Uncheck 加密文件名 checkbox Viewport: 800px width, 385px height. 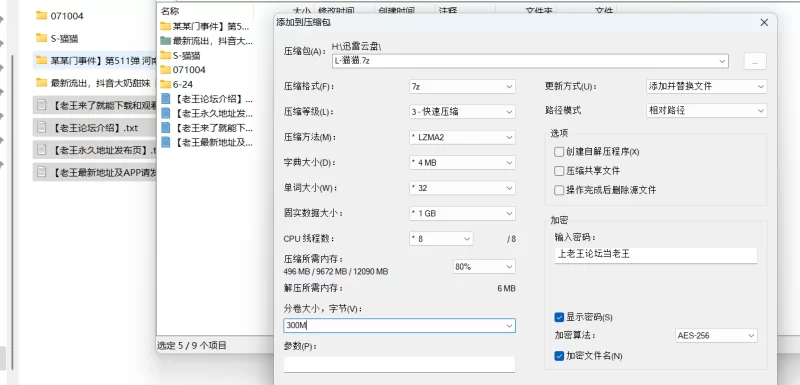click(x=559, y=355)
